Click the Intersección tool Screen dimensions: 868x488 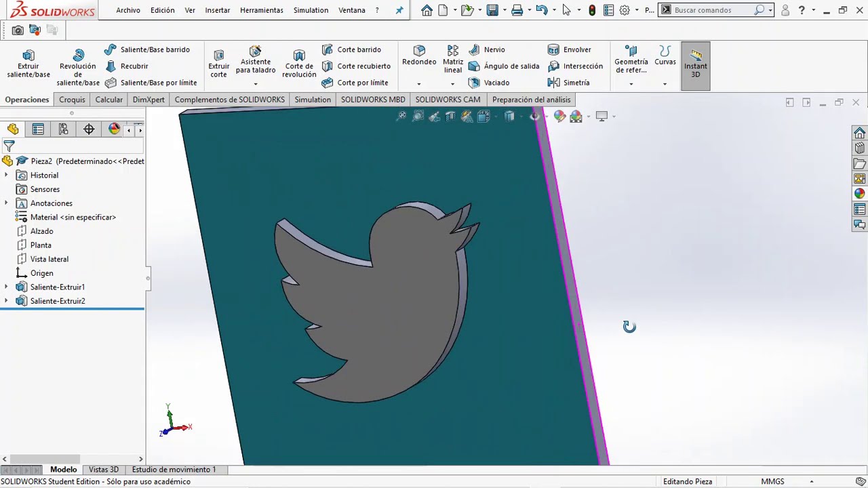pyautogui.click(x=575, y=66)
